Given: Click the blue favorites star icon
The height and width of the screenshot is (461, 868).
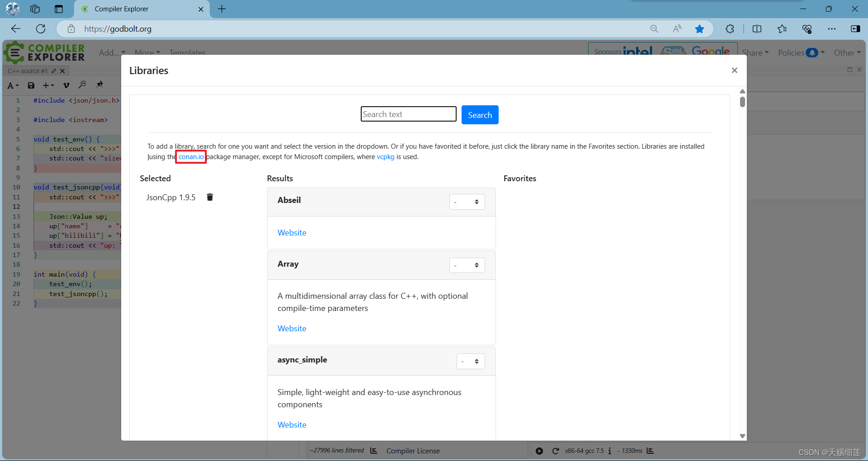Looking at the screenshot, I should pos(699,29).
